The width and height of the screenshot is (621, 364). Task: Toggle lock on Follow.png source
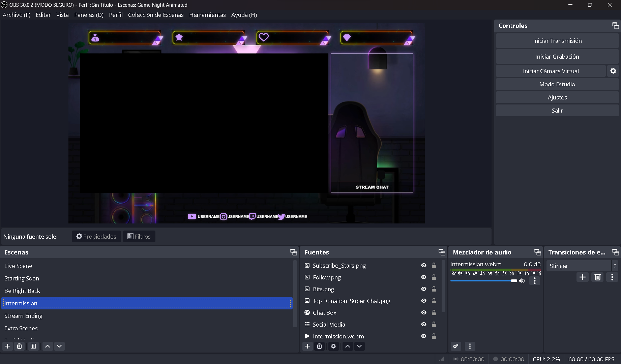click(434, 277)
